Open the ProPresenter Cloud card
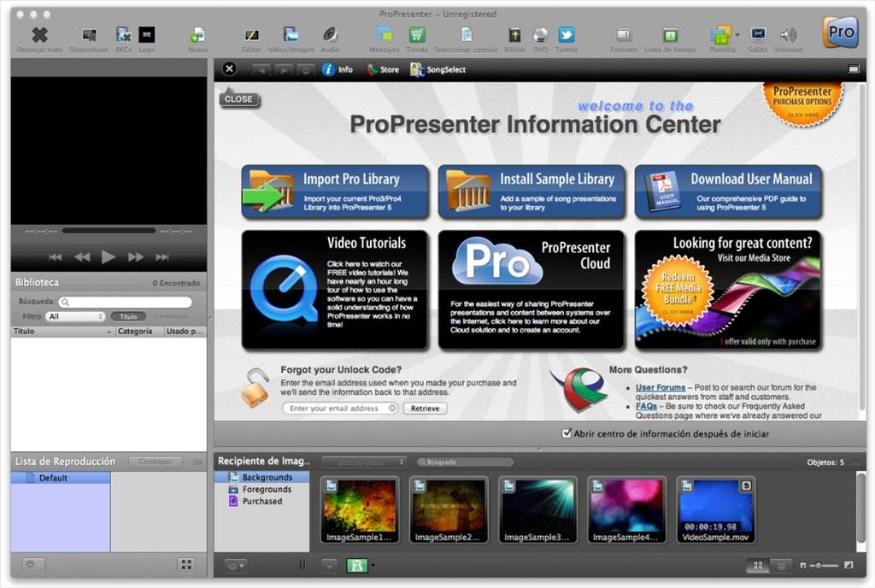Viewport: 875px width, 588px height. [x=531, y=290]
